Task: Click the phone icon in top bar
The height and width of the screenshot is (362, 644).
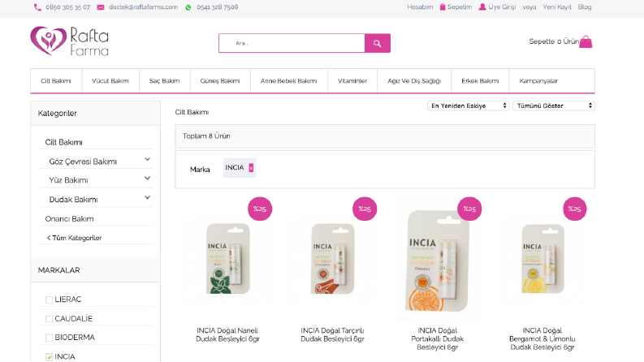Action: 37,7
